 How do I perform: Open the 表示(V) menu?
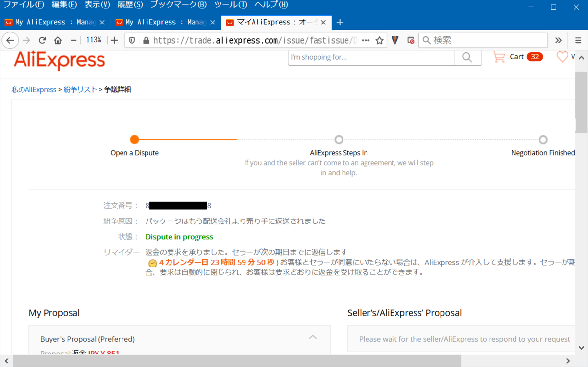click(x=97, y=6)
